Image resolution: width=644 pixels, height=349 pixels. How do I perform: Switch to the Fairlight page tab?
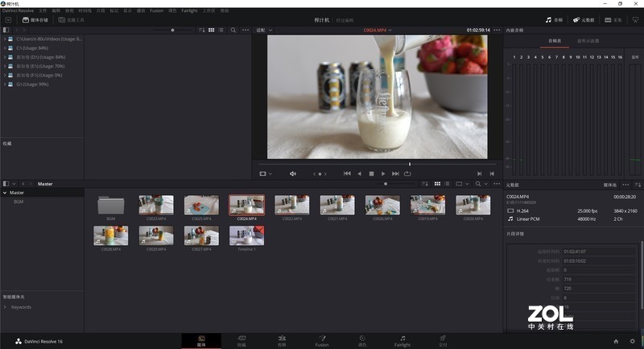pos(402,340)
